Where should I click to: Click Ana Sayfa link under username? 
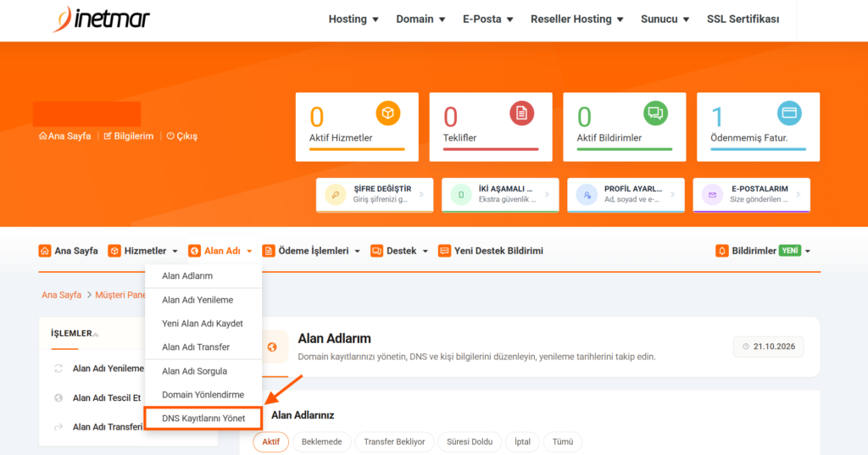pyautogui.click(x=64, y=136)
